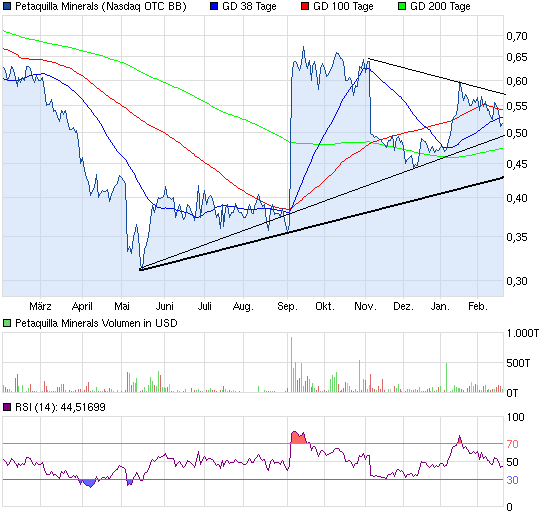
Task: Click the red RSI 70 threshold label
Action: coord(512,444)
